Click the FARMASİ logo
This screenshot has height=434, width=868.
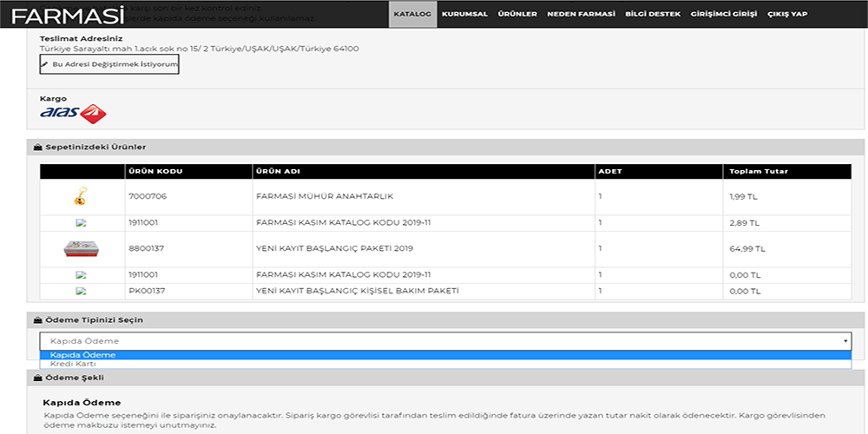[67, 16]
